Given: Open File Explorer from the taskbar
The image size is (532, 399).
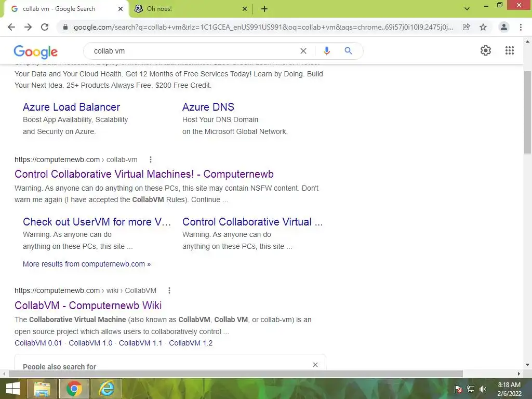Looking at the screenshot, I should coord(42,389).
